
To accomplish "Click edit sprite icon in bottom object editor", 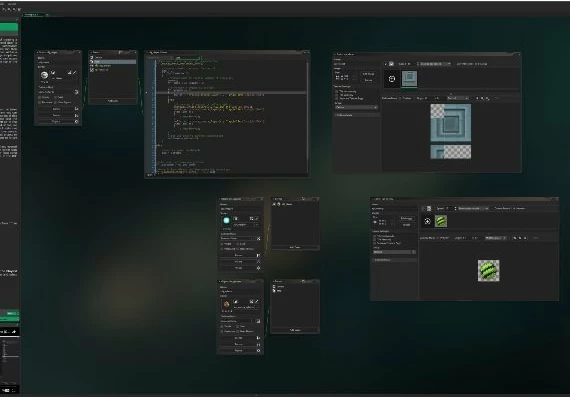I will tap(251, 301).
